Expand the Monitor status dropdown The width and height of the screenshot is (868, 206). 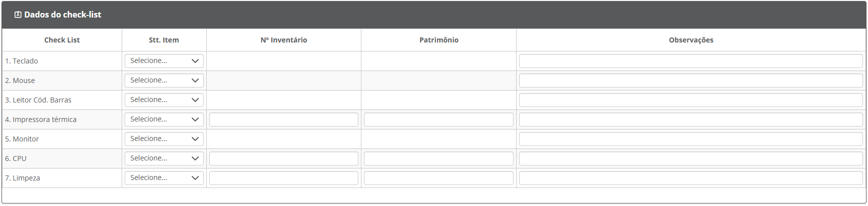164,139
